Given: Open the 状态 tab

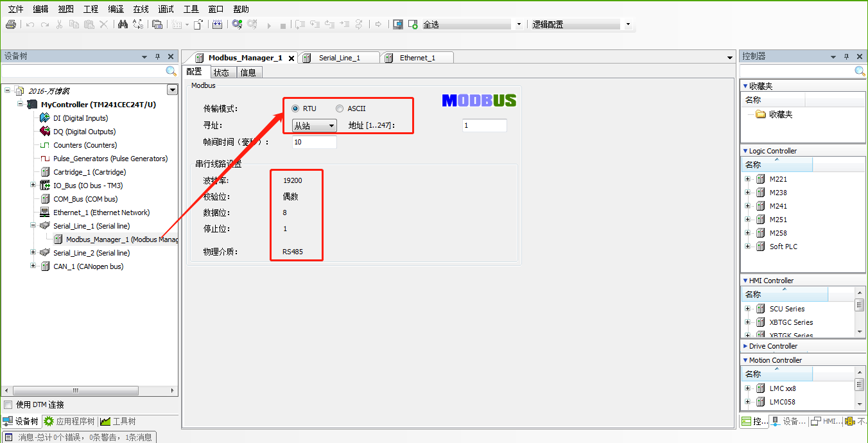Looking at the screenshot, I should tap(221, 73).
